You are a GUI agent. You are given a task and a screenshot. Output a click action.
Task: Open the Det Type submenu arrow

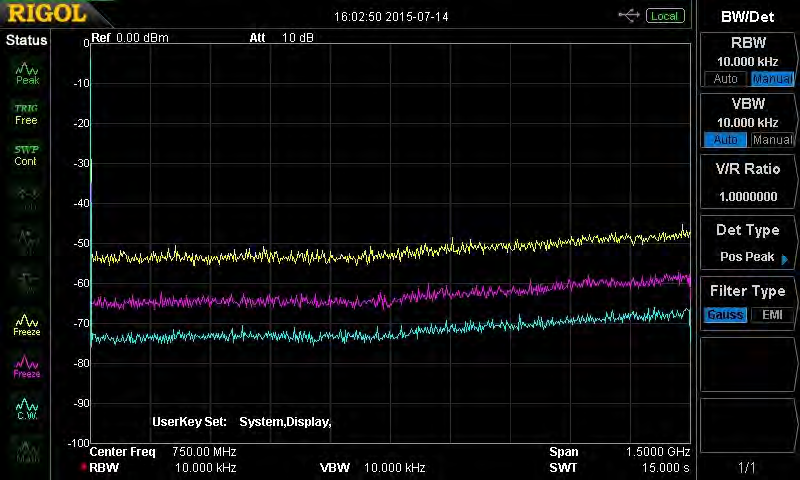(785, 260)
